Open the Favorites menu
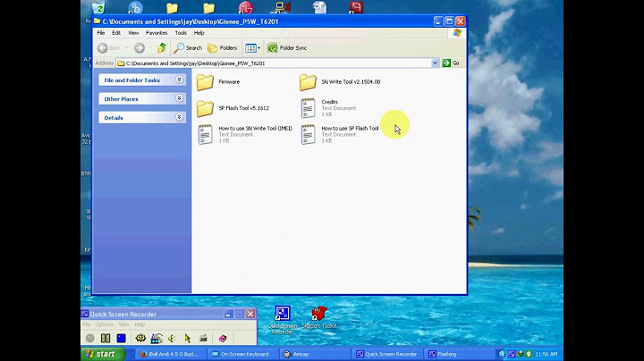Viewport: 644px width, 361px height. 157,33
